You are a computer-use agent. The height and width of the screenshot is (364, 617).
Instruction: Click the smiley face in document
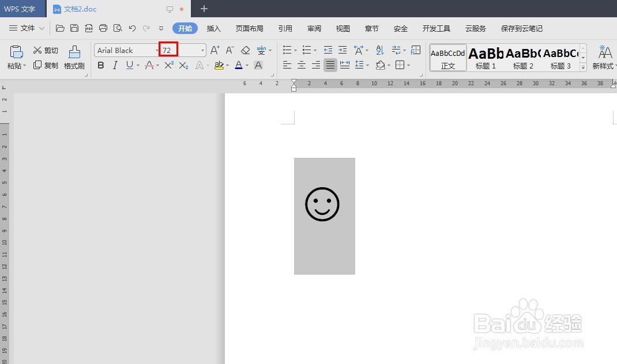[x=322, y=204]
